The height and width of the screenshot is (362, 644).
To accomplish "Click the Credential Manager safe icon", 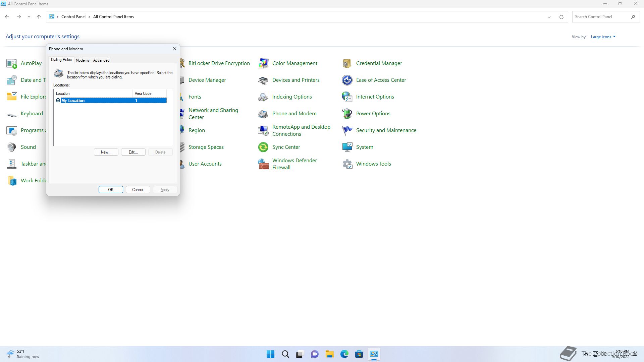I will pos(347,63).
